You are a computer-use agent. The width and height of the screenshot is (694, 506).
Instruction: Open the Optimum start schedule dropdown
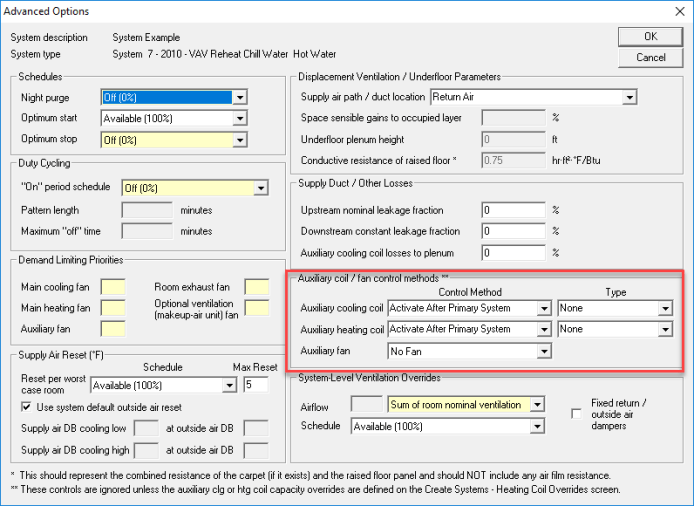[239, 119]
